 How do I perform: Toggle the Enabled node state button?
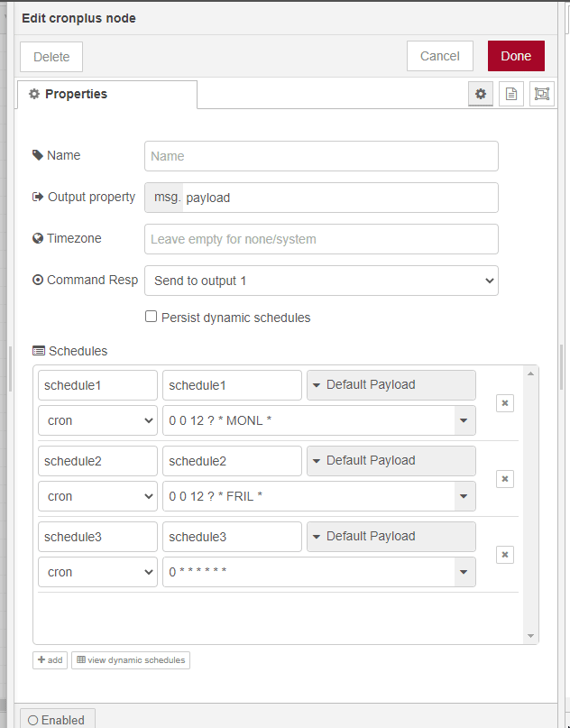point(58,719)
